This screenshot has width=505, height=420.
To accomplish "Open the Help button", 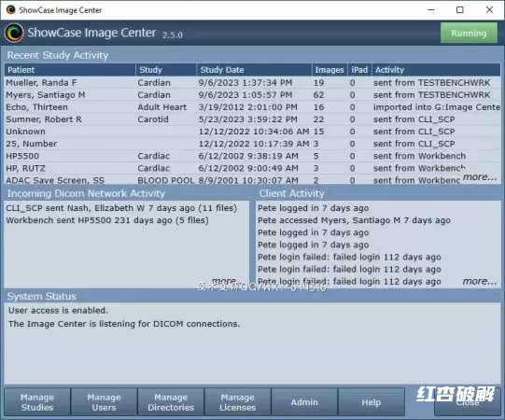I will pos(371,402).
